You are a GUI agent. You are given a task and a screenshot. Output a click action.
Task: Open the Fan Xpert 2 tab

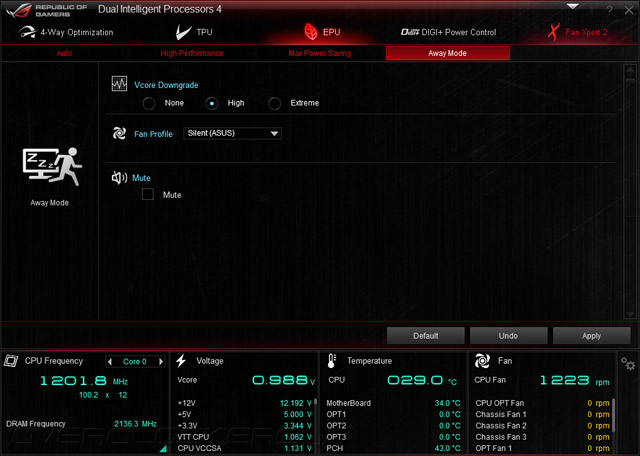tap(577, 32)
